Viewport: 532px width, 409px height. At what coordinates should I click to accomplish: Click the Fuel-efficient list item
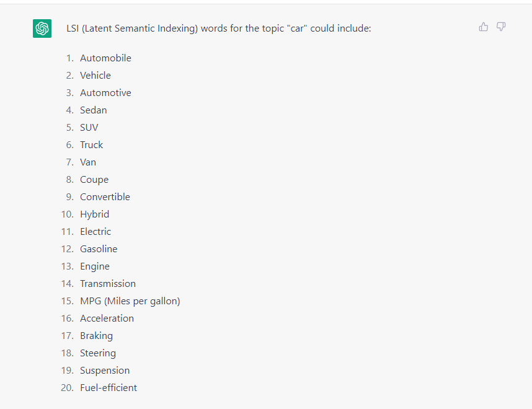click(109, 388)
